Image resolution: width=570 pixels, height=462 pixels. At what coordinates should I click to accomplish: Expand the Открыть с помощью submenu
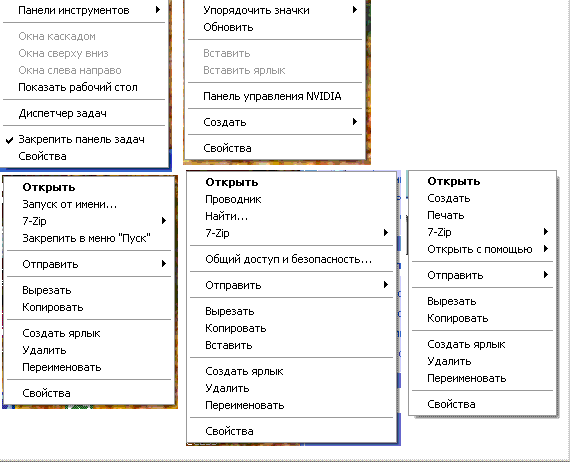pos(482,249)
